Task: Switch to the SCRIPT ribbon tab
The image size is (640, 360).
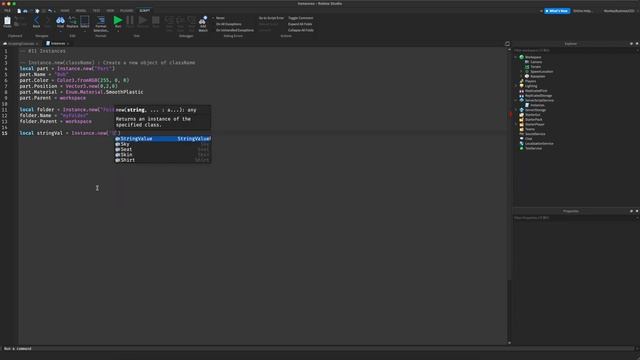Action: coord(144,11)
